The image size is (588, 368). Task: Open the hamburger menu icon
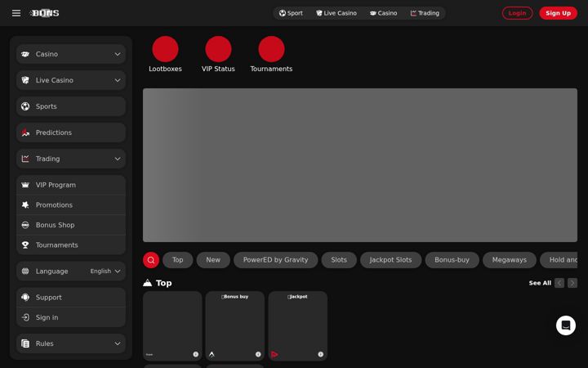tap(16, 13)
